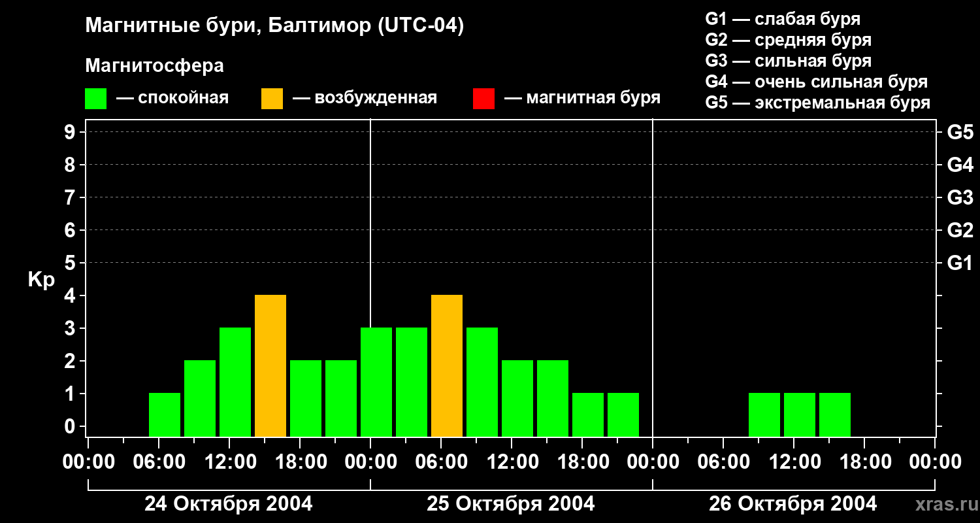This screenshot has height=523, width=980.
Task: Click the "G1 — слабая буря" description
Action: pyautogui.click(x=783, y=19)
